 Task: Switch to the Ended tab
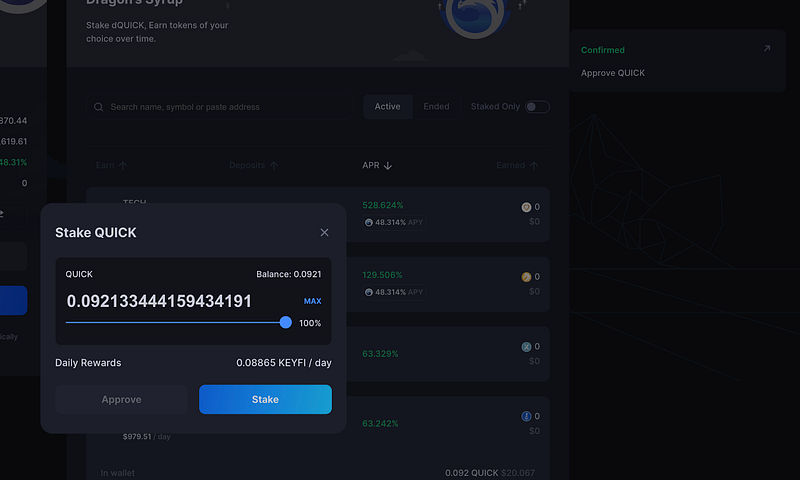436,107
